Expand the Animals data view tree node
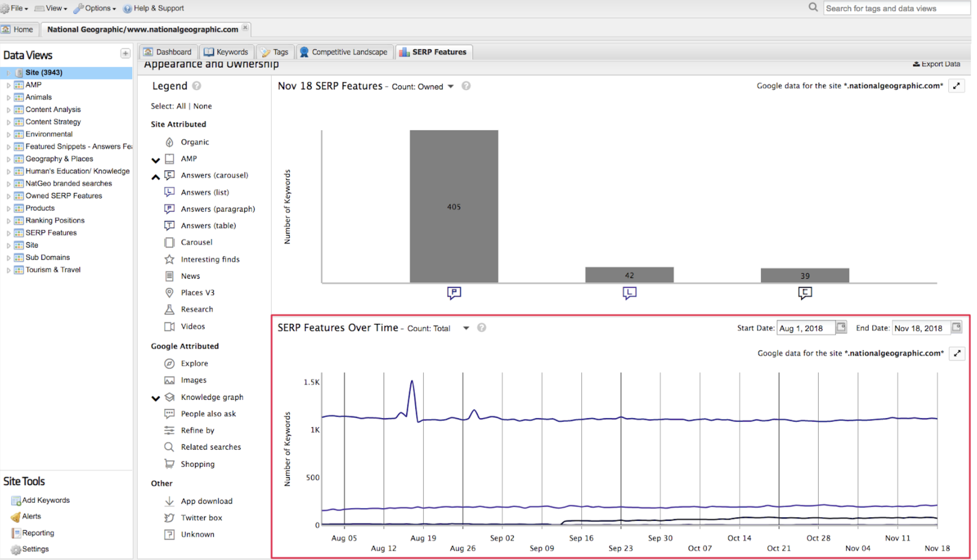The image size is (977, 560). pos(8,98)
